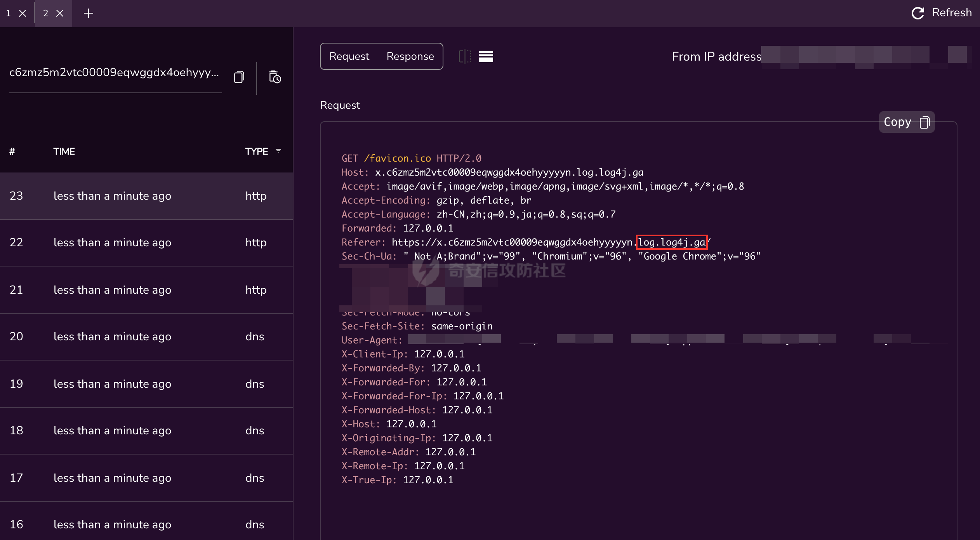The width and height of the screenshot is (980, 540).
Task: Click the Sec-Ch-Ua header line
Action: coord(551,256)
